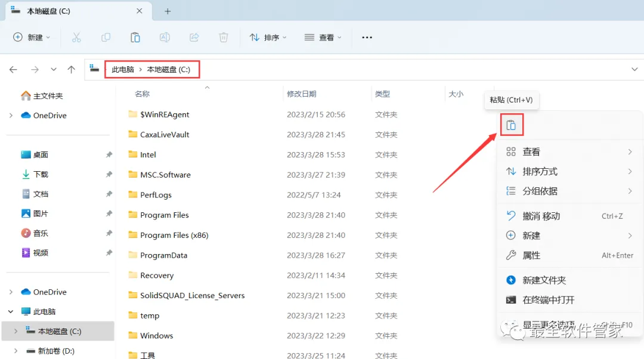Screen dimensions: 644x359
Task: Sort by the 类型 column header
Action: point(382,94)
